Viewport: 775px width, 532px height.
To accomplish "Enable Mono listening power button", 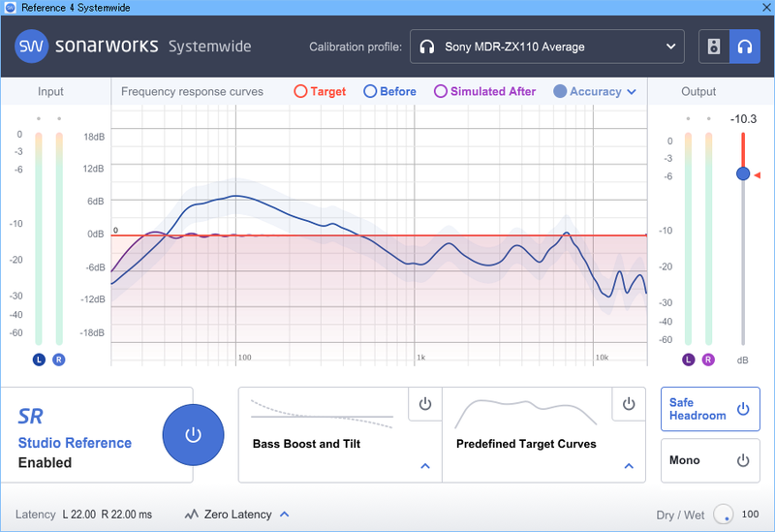I will pos(743,460).
